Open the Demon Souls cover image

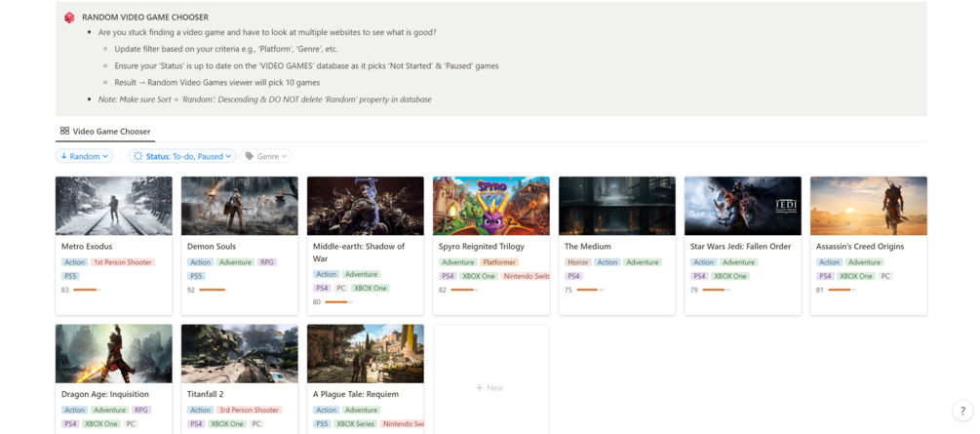(x=239, y=206)
